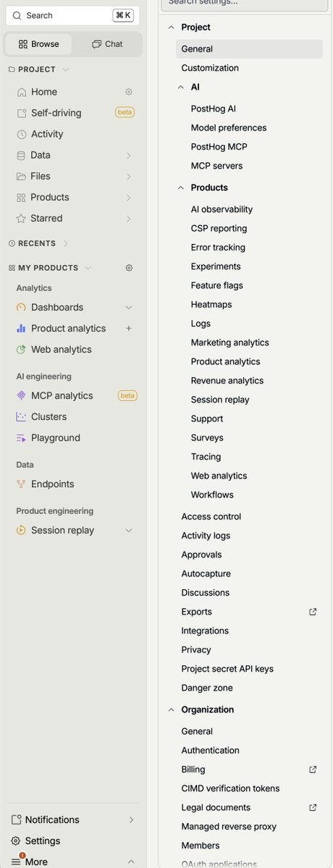Open the Playground icon

coord(21,438)
